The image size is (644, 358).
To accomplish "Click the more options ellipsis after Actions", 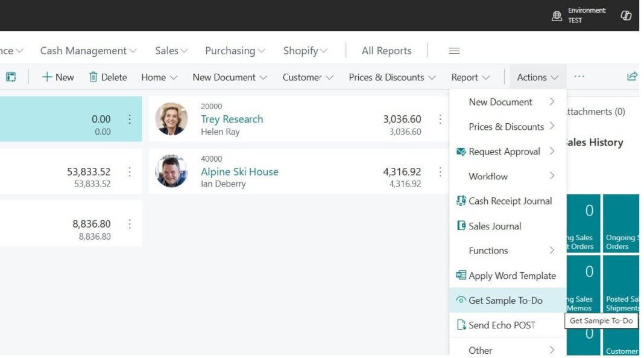I will (x=579, y=77).
